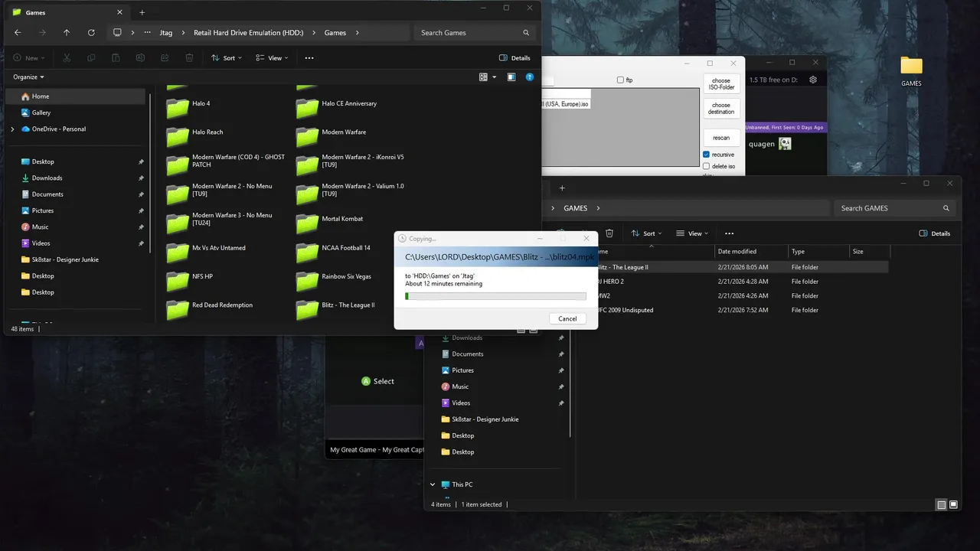Click the choose ISO-Folder button

click(721, 84)
